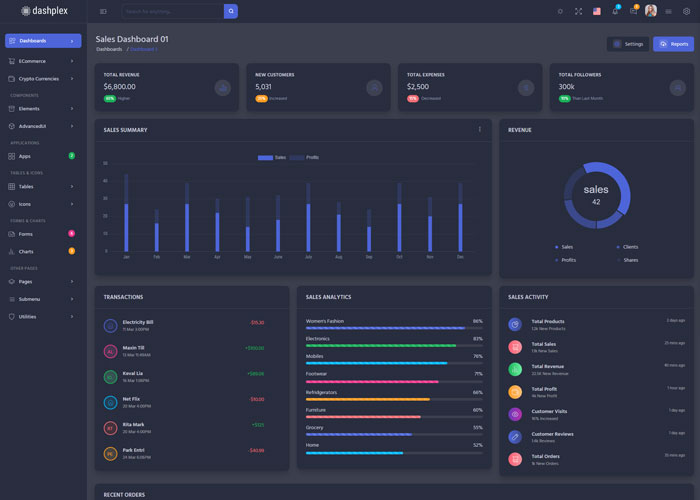
Task: Click the Settings button near Reports
Action: 627,44
